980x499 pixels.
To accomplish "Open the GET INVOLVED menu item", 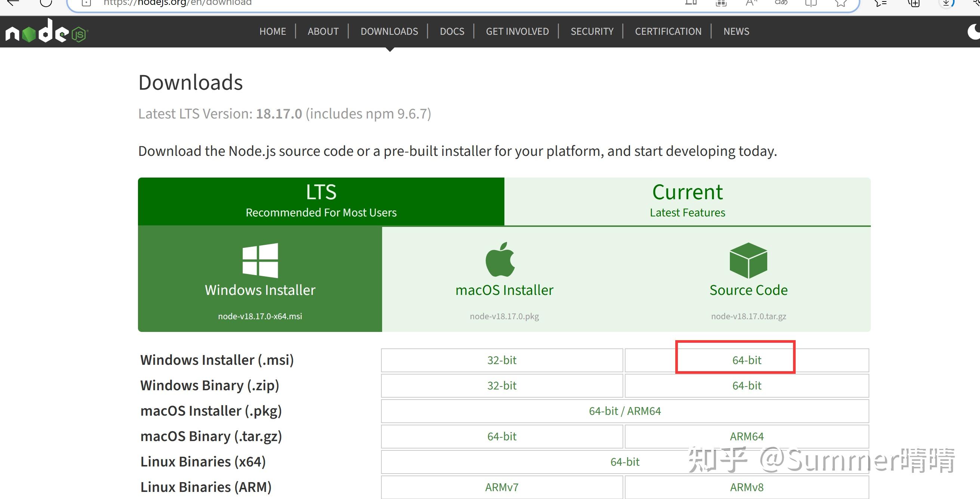I will pos(517,31).
